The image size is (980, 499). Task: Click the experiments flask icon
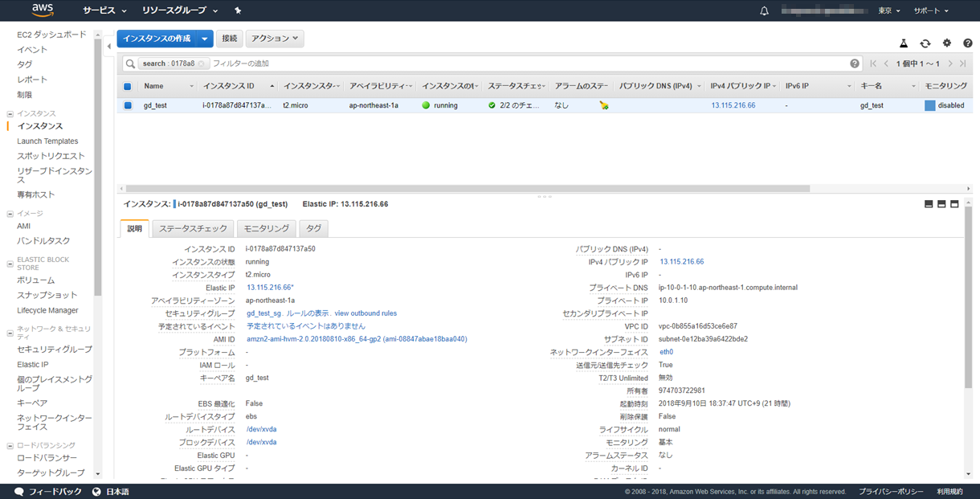(904, 43)
